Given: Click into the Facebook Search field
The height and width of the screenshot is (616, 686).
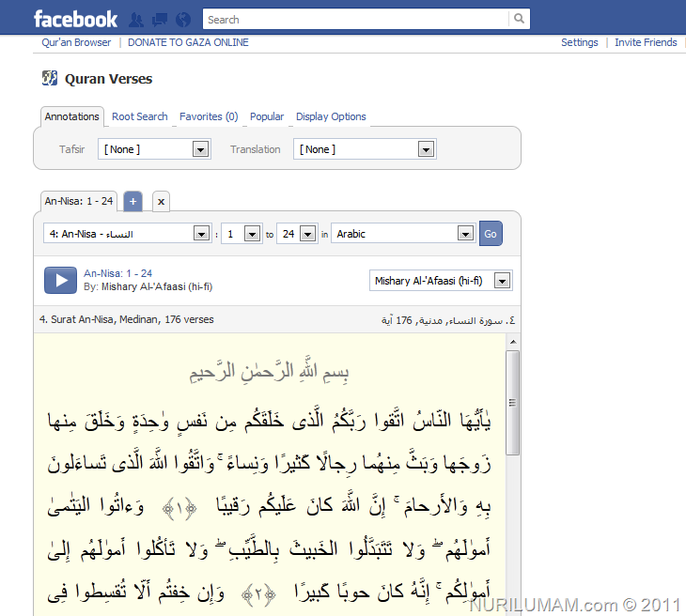Looking at the screenshot, I should (x=356, y=19).
